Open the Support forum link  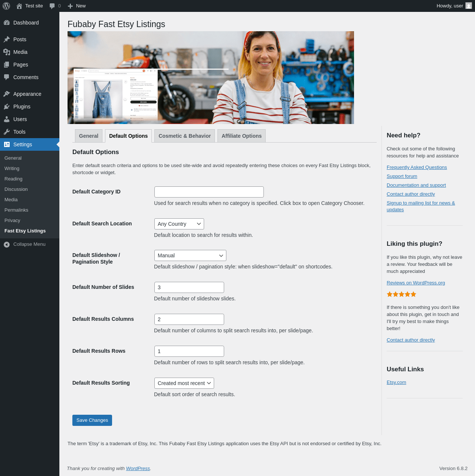[x=402, y=176]
